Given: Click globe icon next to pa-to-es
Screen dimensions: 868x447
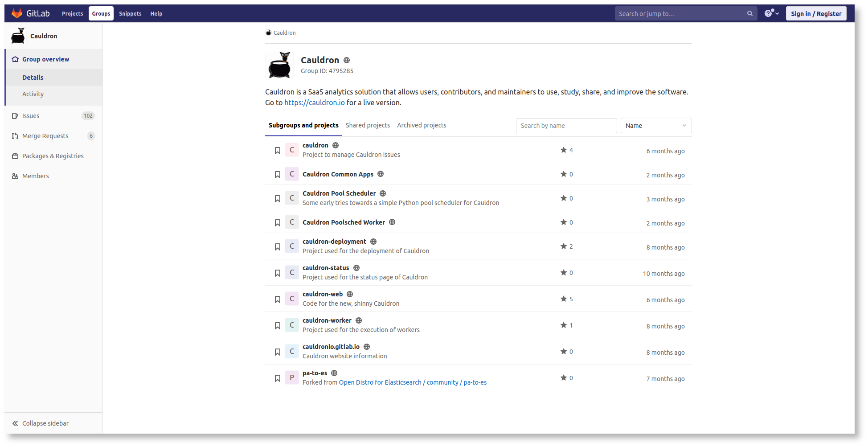Looking at the screenshot, I should coord(334,373).
